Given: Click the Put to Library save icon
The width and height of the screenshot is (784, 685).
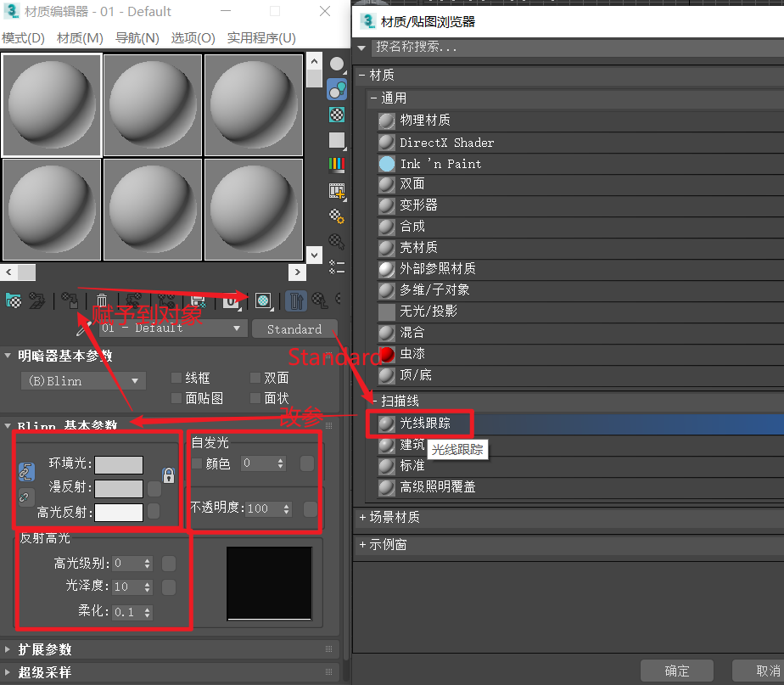Looking at the screenshot, I should pos(199,300).
